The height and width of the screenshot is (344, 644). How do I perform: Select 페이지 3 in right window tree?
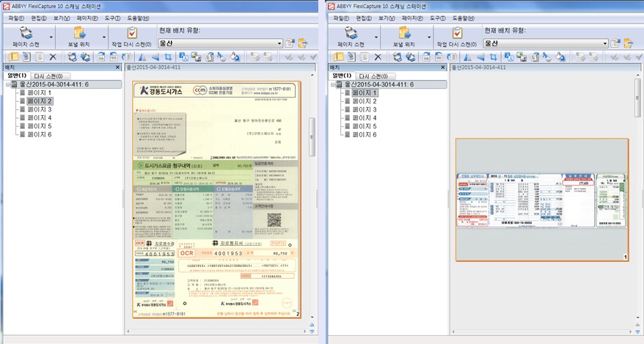(x=365, y=109)
